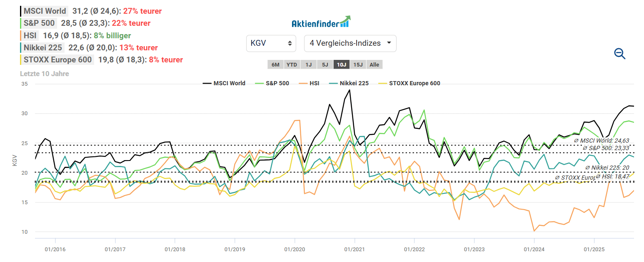
Task: Select the 6M time range
Action: [275, 64]
